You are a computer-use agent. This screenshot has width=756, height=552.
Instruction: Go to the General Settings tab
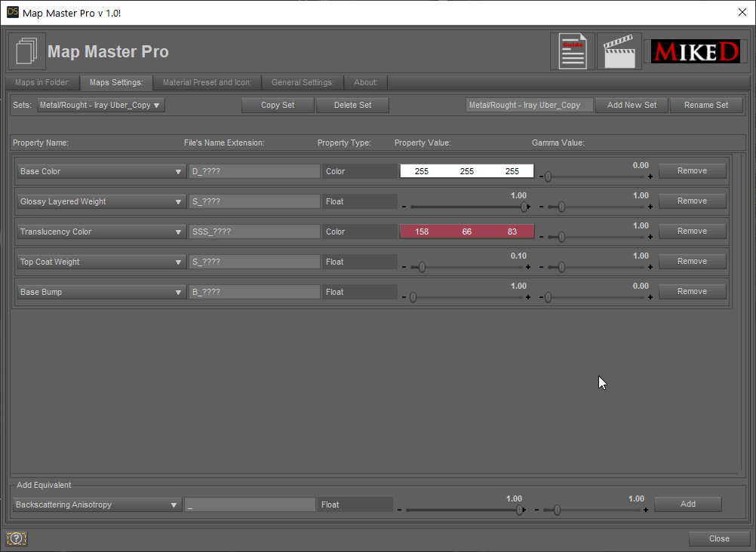tap(303, 82)
